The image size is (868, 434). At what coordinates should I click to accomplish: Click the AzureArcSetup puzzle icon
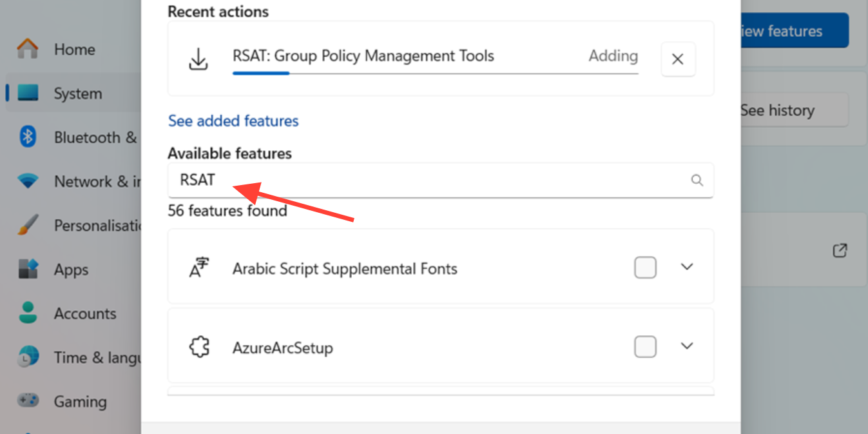[x=199, y=348]
